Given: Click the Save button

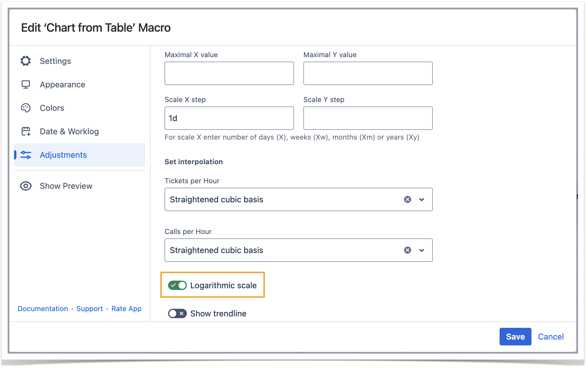Looking at the screenshot, I should [515, 337].
